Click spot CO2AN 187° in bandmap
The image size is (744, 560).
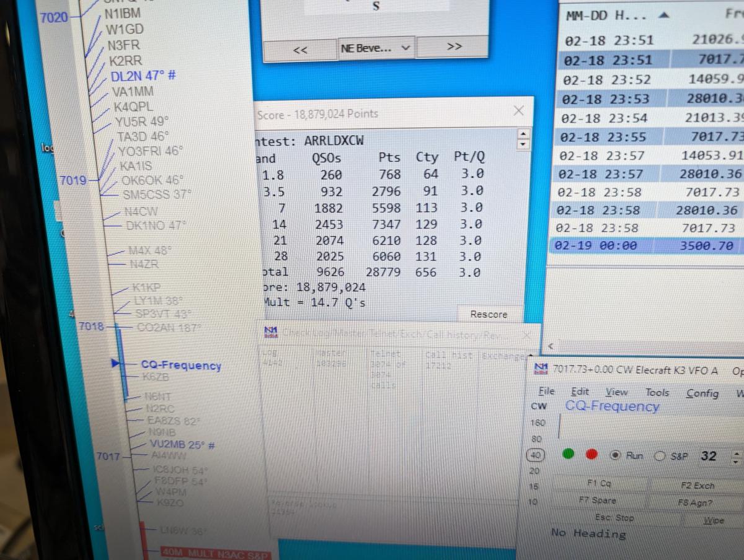pyautogui.click(x=169, y=326)
